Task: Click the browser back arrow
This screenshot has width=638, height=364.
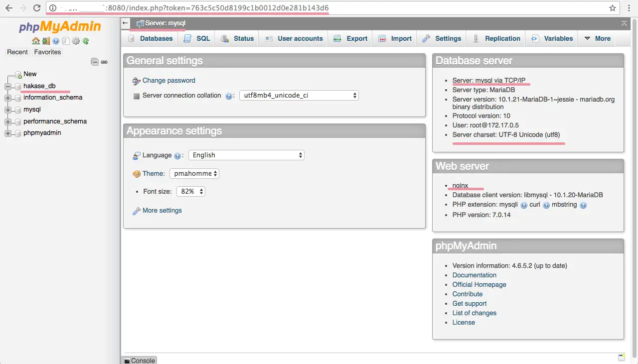Action: (x=8, y=8)
